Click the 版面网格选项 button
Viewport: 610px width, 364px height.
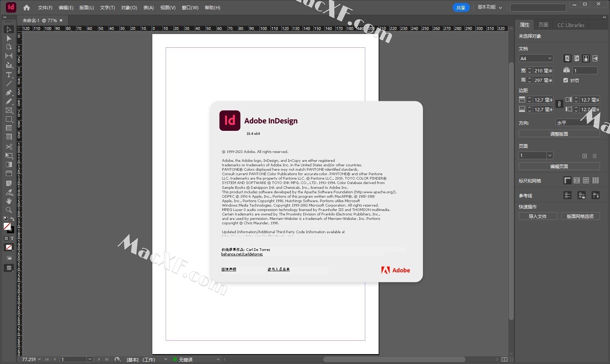[580, 216]
